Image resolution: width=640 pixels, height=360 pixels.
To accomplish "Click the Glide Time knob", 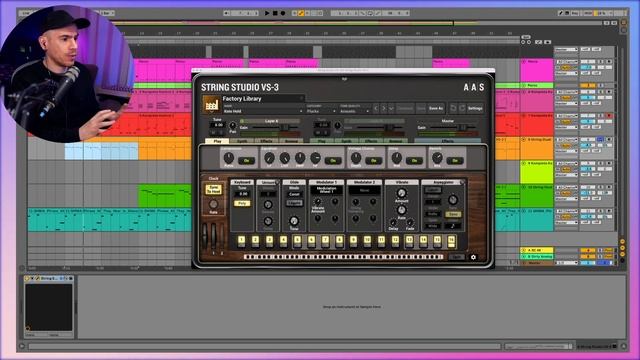I will 294,221.
